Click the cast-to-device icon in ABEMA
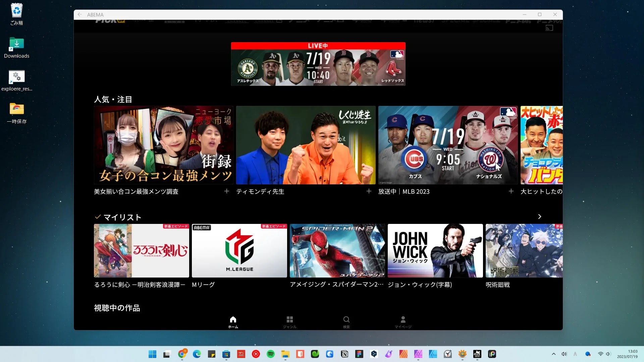Screen dimensions: 644x362 pos(549,28)
